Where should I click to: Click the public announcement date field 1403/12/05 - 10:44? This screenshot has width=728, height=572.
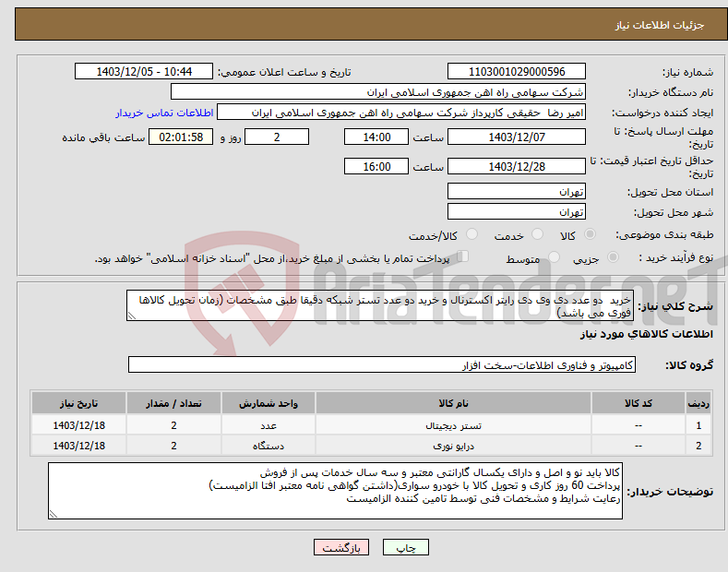pyautogui.click(x=143, y=72)
